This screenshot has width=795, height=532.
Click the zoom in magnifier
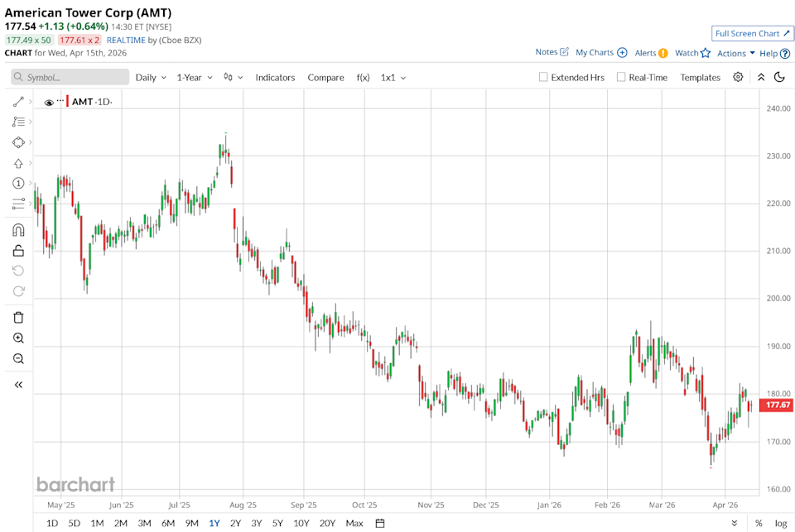[18, 338]
